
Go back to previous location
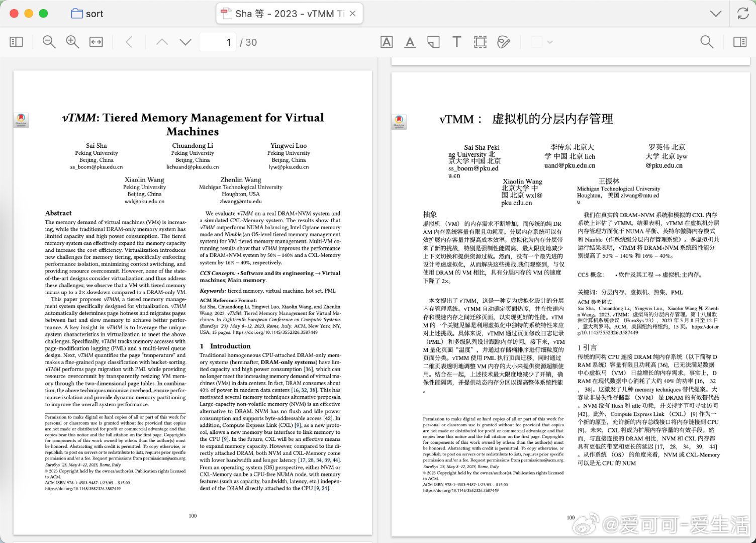tap(129, 42)
